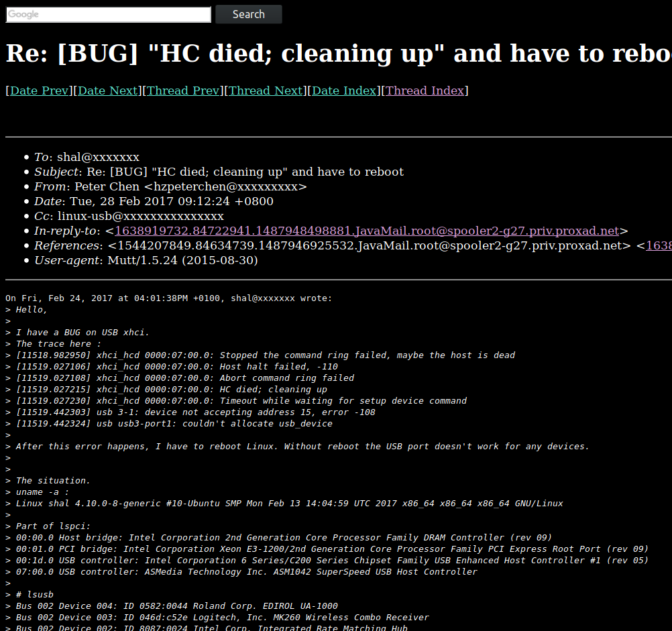The width and height of the screenshot is (672, 631).
Task: Click the ASMedia ASM1042 USB controller line
Action: (241, 572)
